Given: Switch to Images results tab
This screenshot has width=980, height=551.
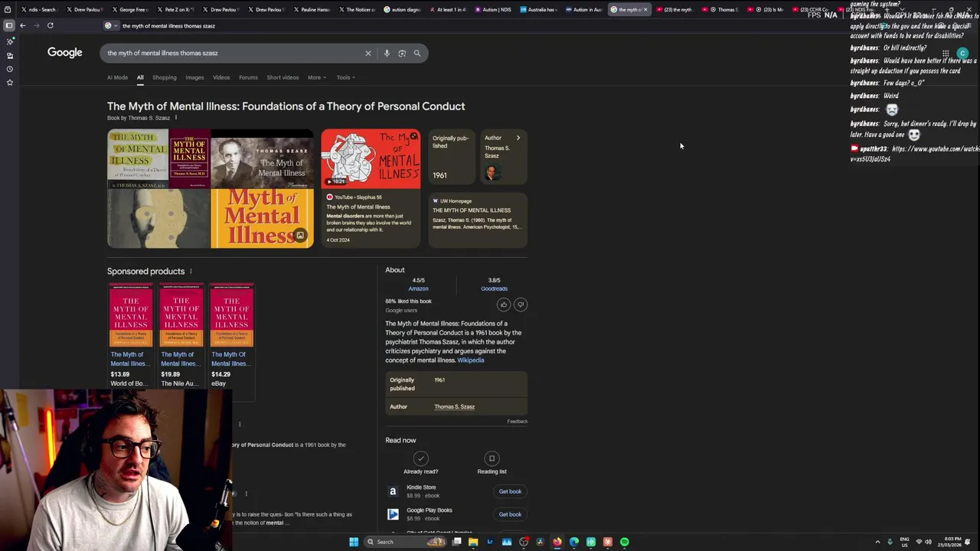Looking at the screenshot, I should 194,77.
